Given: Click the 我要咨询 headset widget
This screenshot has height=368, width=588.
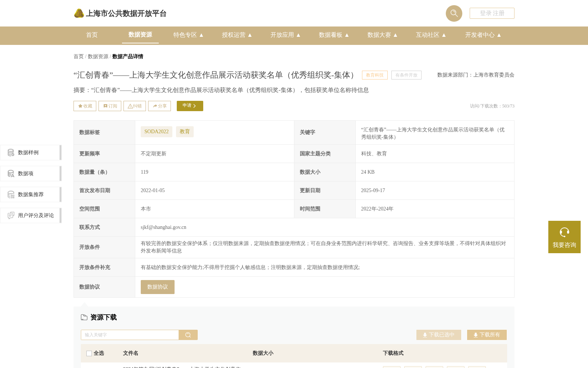Looking at the screenshot, I should [x=564, y=237].
